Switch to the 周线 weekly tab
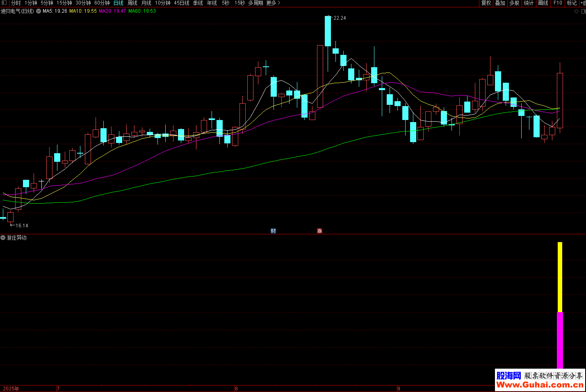Screen dimensions: 586x392 [x=132, y=3]
